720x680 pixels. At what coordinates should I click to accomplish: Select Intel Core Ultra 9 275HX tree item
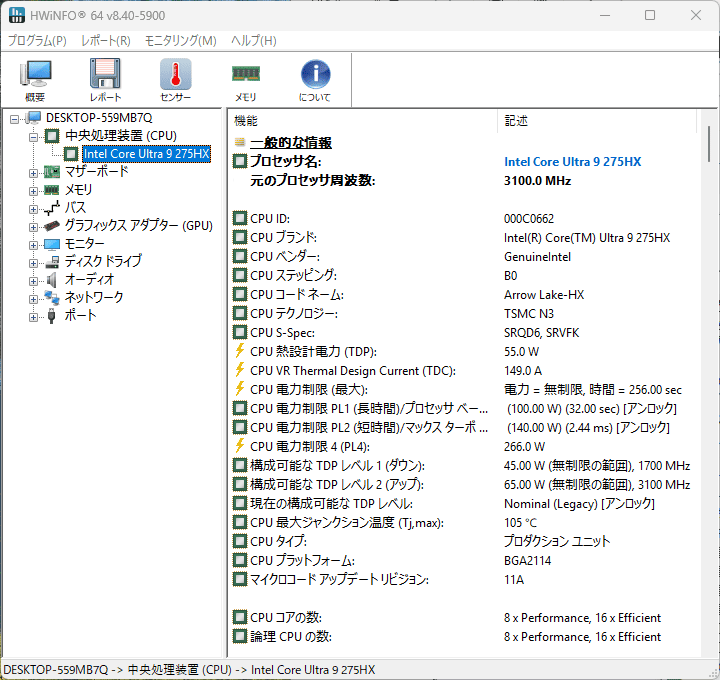click(x=146, y=154)
